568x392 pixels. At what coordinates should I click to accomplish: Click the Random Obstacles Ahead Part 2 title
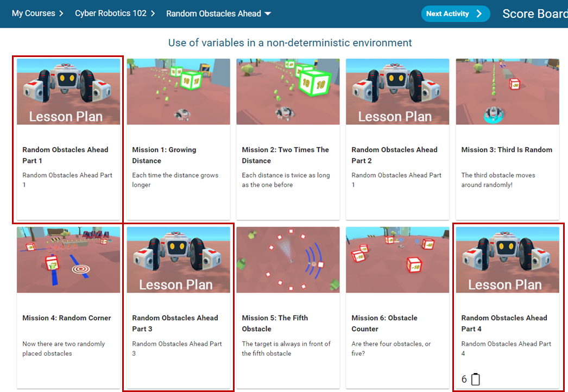[x=394, y=155]
